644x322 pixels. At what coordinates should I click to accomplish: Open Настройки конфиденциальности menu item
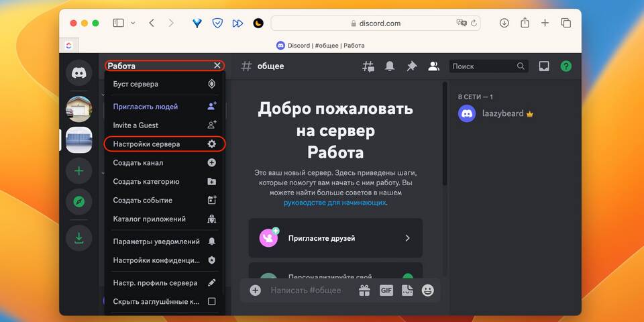point(165,260)
